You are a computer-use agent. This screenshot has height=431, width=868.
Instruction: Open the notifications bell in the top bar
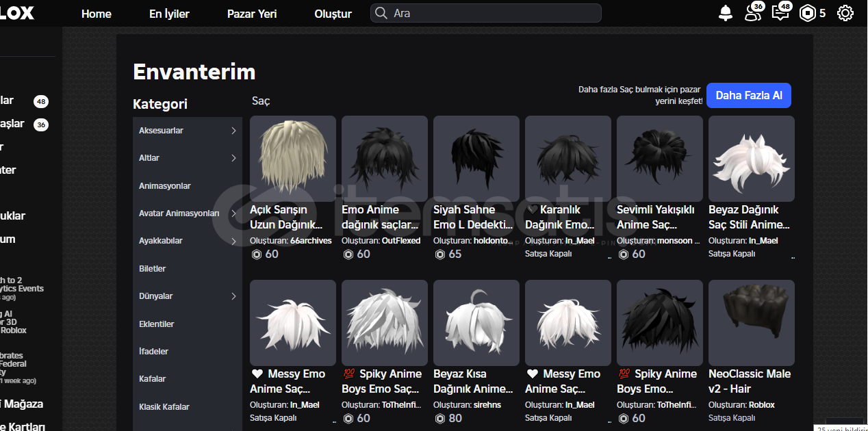tap(726, 13)
